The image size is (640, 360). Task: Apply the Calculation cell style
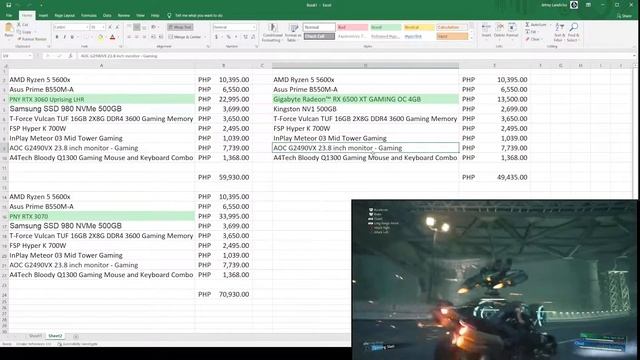coord(451,27)
